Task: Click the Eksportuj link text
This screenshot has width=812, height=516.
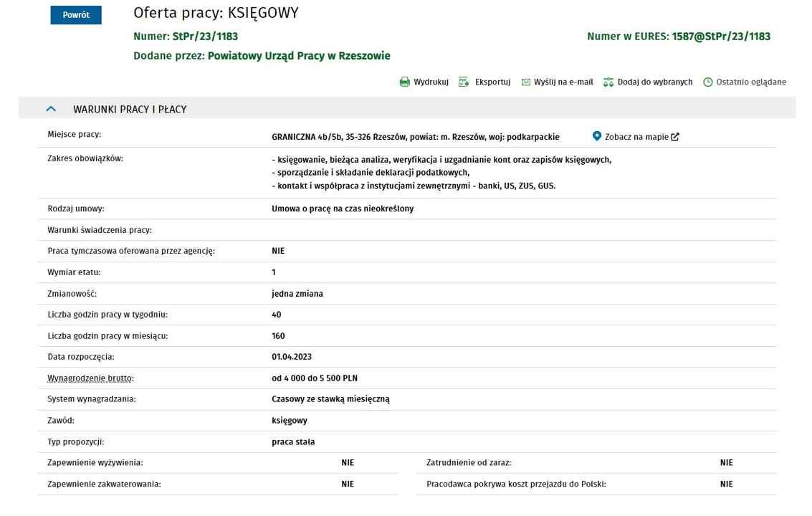Action: [492, 82]
